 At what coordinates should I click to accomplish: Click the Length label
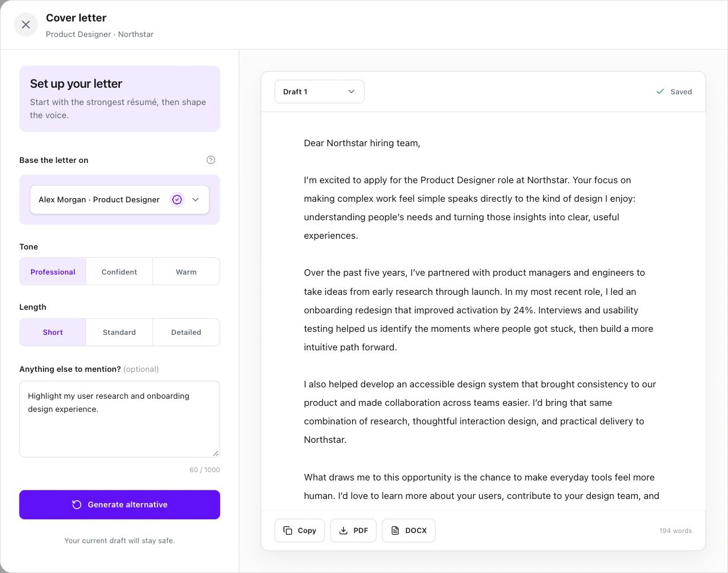[x=33, y=307]
